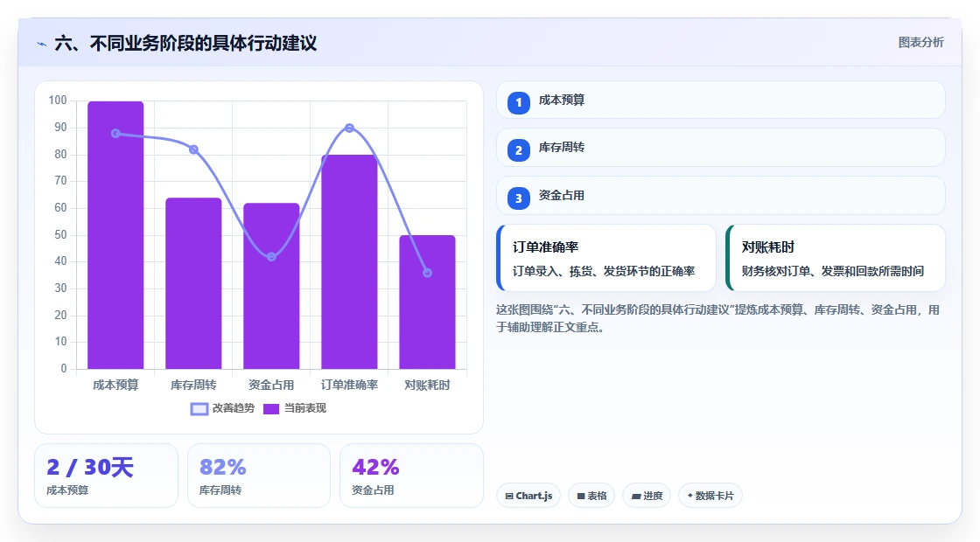
Task: Click the x-axis label 对账耗时
Action: tap(428, 386)
